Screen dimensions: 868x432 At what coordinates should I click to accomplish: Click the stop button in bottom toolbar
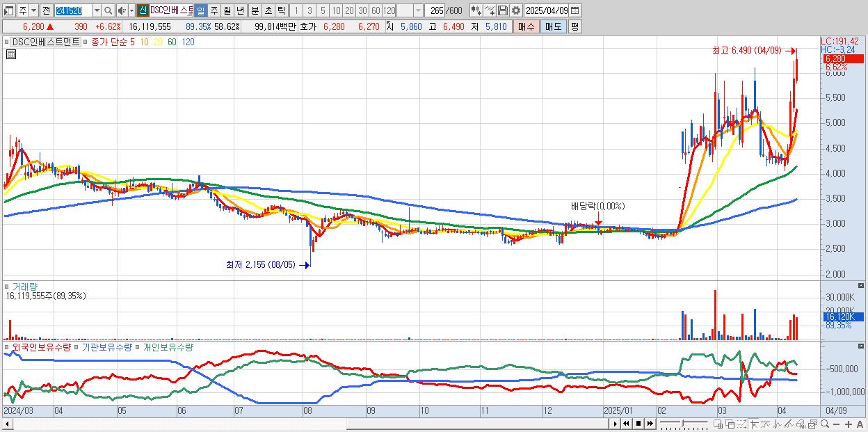click(638, 424)
